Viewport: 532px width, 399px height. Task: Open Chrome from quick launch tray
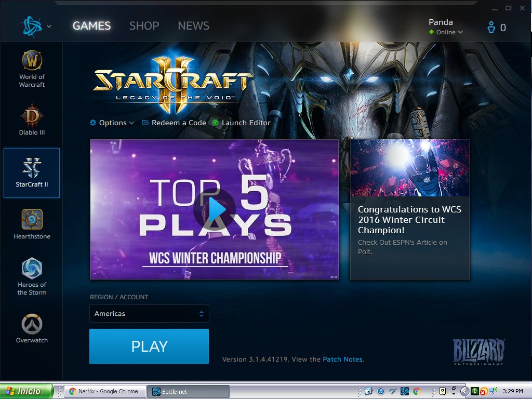click(417, 391)
